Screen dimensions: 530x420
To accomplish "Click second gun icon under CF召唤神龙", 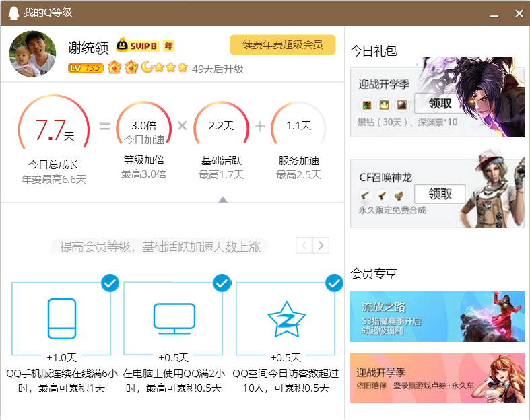I will tap(382, 195).
